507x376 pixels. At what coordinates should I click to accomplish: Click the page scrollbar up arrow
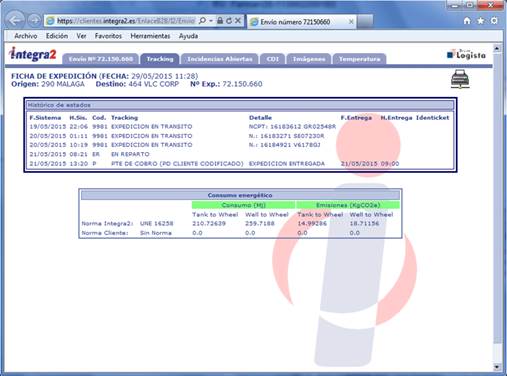coord(497,48)
